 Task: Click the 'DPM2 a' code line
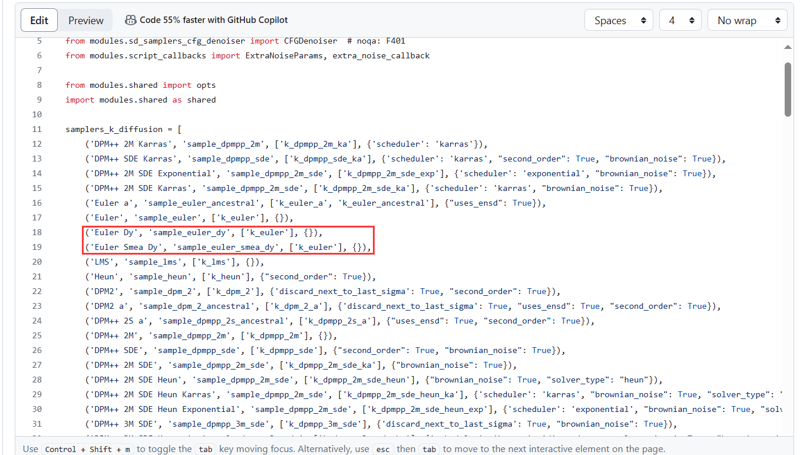click(403, 307)
